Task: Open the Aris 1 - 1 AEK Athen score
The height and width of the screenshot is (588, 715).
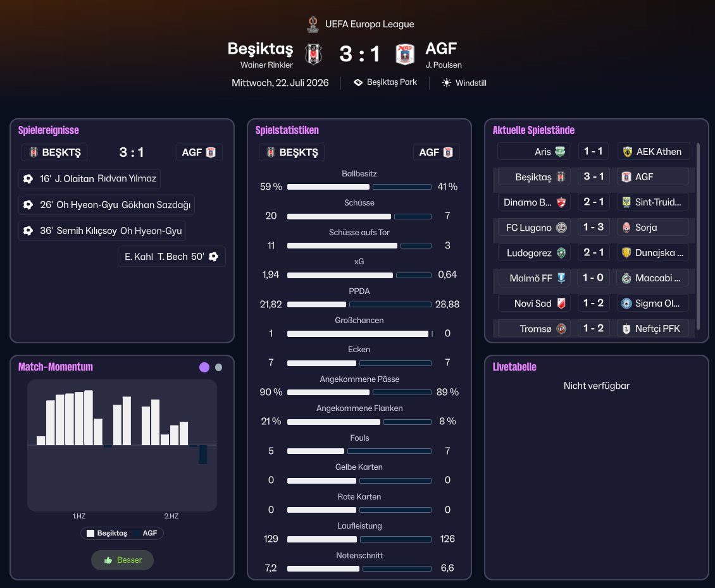Action: tap(594, 151)
